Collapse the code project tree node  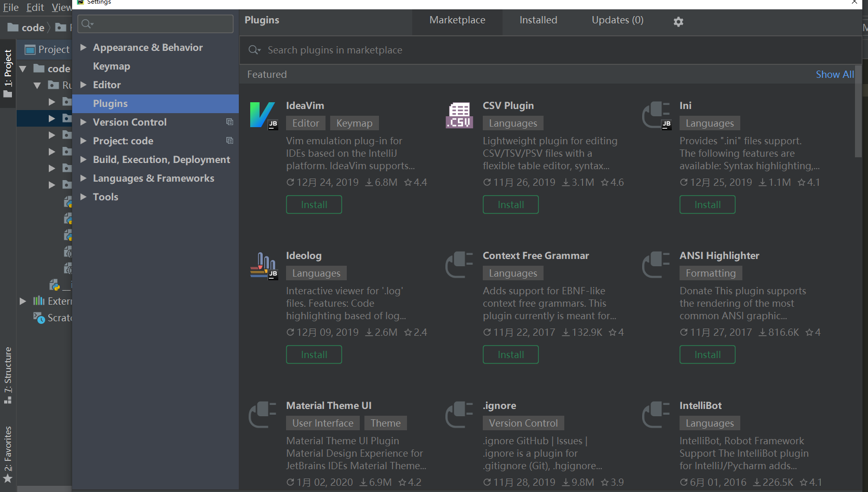(23, 68)
